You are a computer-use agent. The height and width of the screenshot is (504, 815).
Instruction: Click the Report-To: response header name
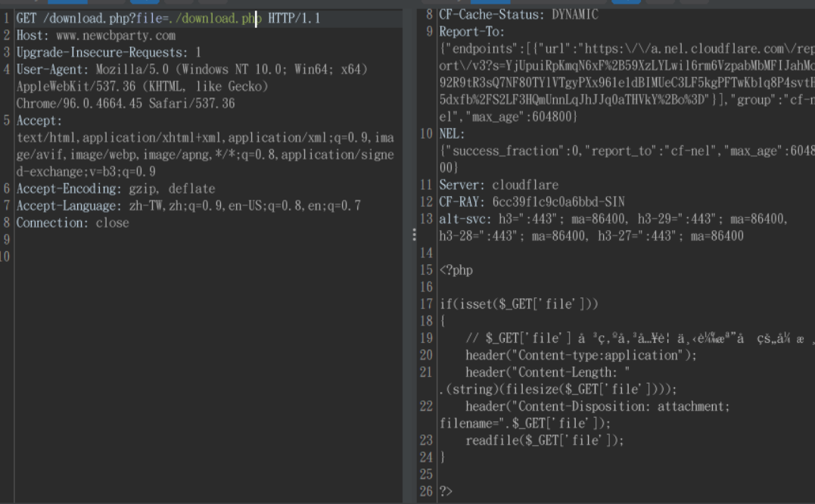click(x=471, y=33)
